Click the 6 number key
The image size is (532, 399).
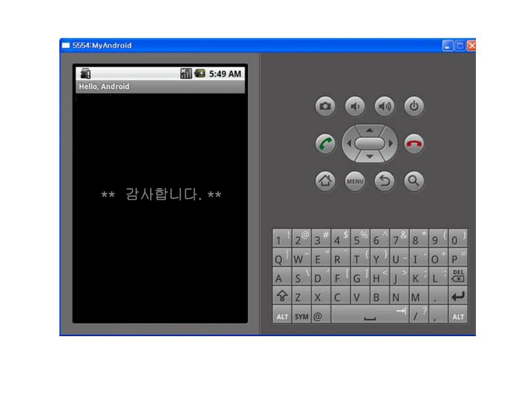(380, 238)
